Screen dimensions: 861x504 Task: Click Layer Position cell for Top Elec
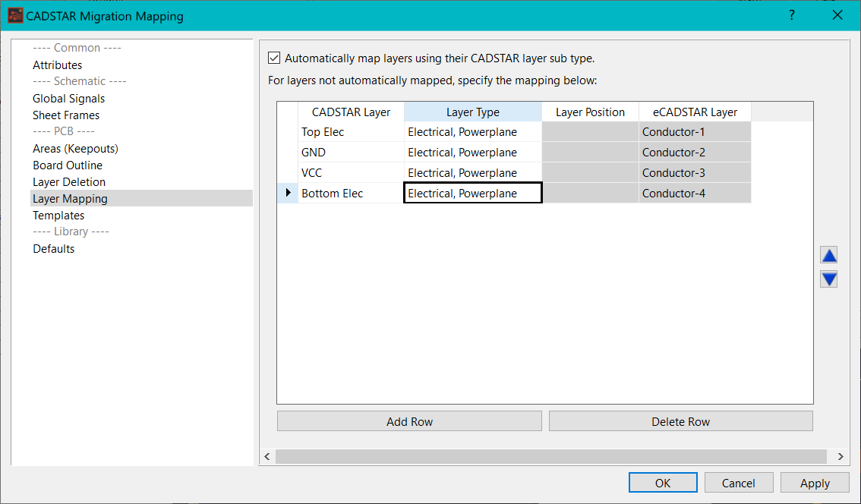click(590, 132)
